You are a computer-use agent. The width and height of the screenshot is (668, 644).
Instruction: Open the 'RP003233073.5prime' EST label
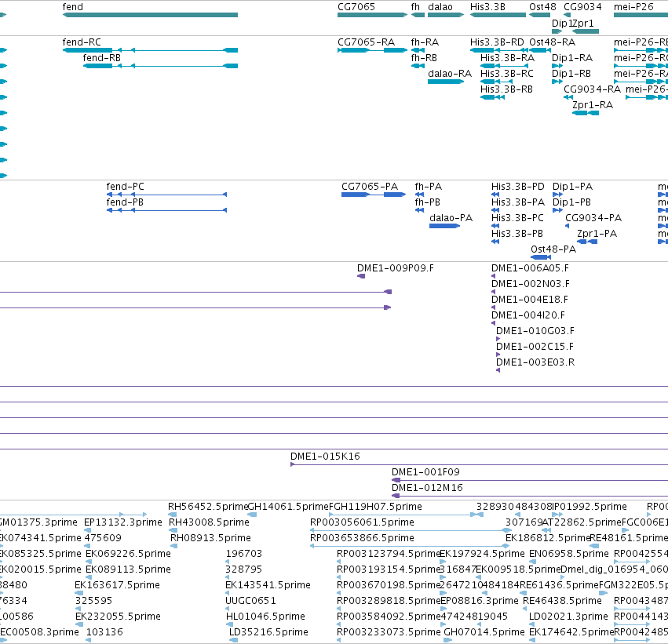tap(389, 633)
